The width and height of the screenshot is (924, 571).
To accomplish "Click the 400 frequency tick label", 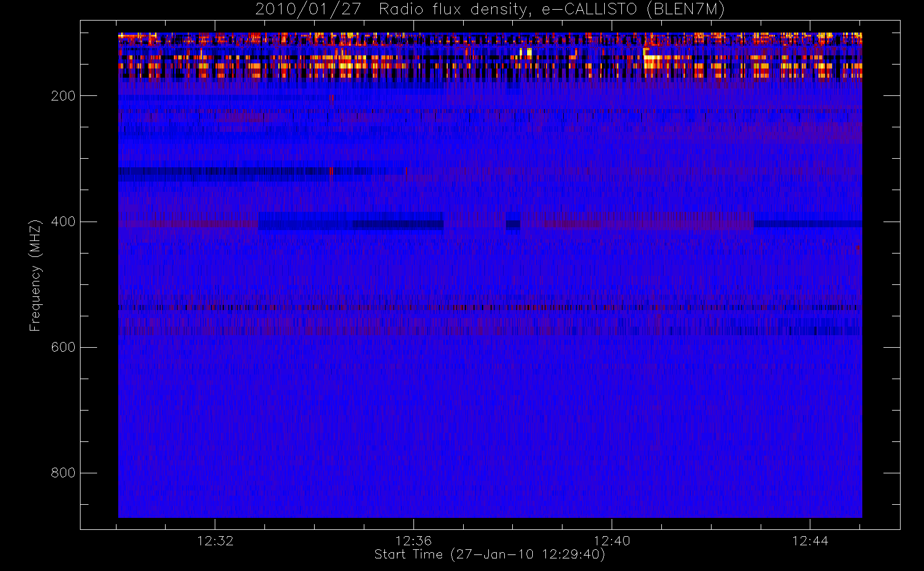I will coord(63,222).
